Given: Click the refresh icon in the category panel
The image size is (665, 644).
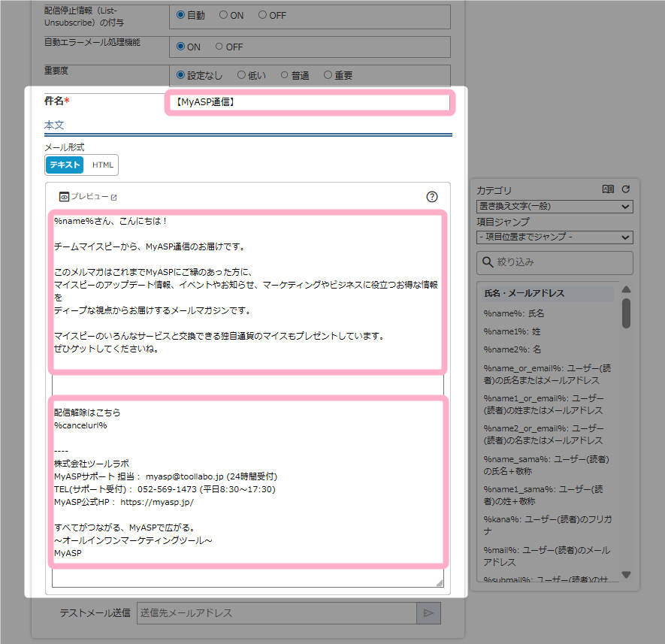Looking at the screenshot, I should point(625,190).
